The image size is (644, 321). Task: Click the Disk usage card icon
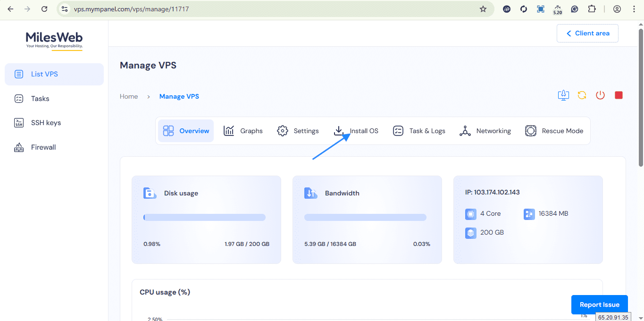150,193
